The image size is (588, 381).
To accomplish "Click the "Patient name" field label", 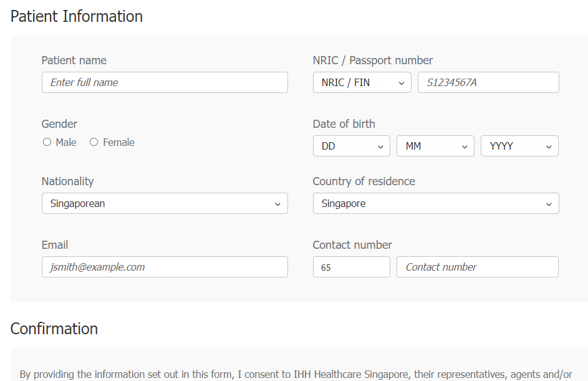I will 74,60.
